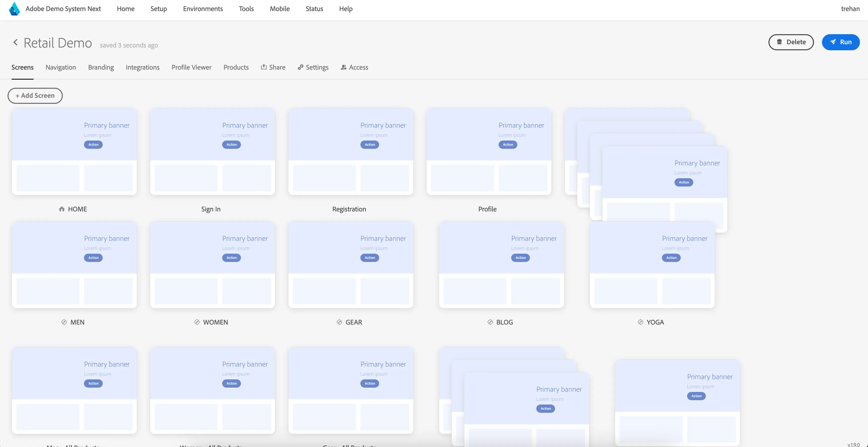Open the Setup menu
The height and width of the screenshot is (447, 868).
coord(158,9)
